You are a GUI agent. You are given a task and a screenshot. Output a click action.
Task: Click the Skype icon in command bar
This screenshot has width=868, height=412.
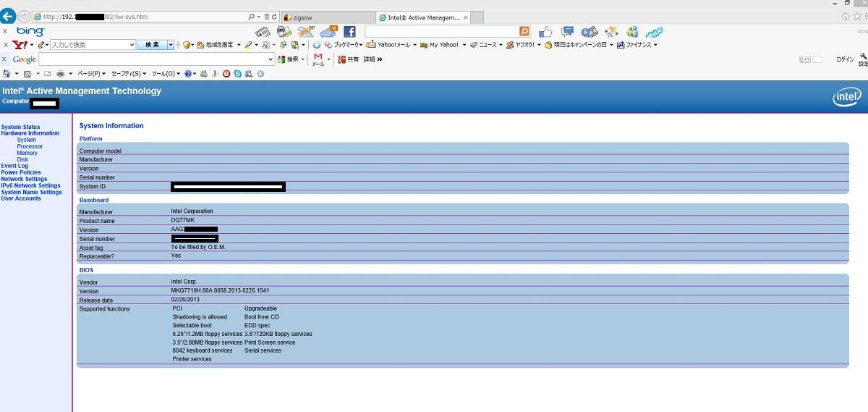click(x=237, y=73)
